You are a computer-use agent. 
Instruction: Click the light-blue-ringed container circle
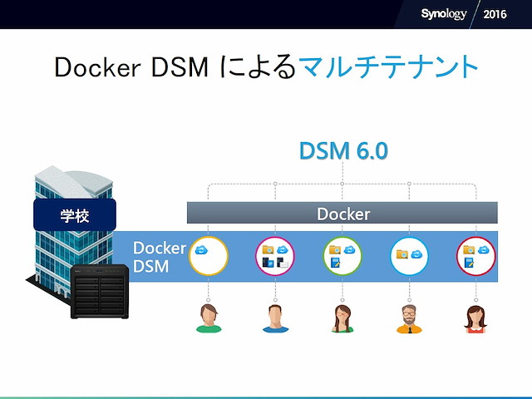click(409, 256)
